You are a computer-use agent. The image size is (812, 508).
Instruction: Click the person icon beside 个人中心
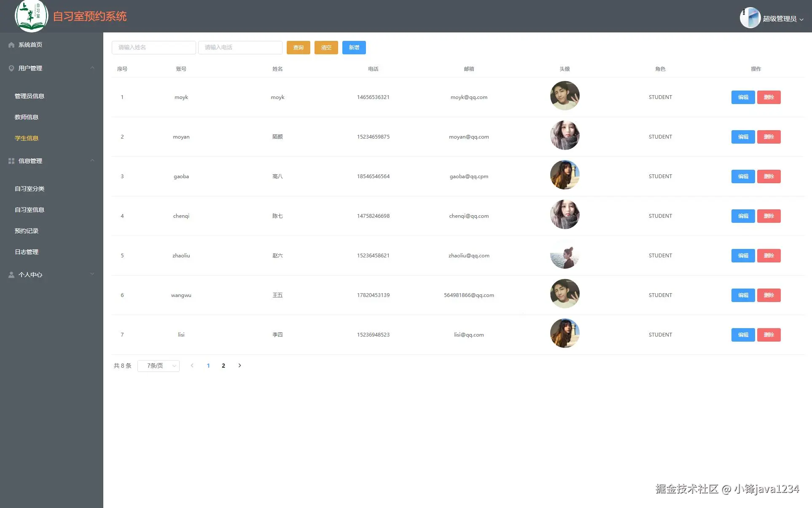pyautogui.click(x=11, y=275)
